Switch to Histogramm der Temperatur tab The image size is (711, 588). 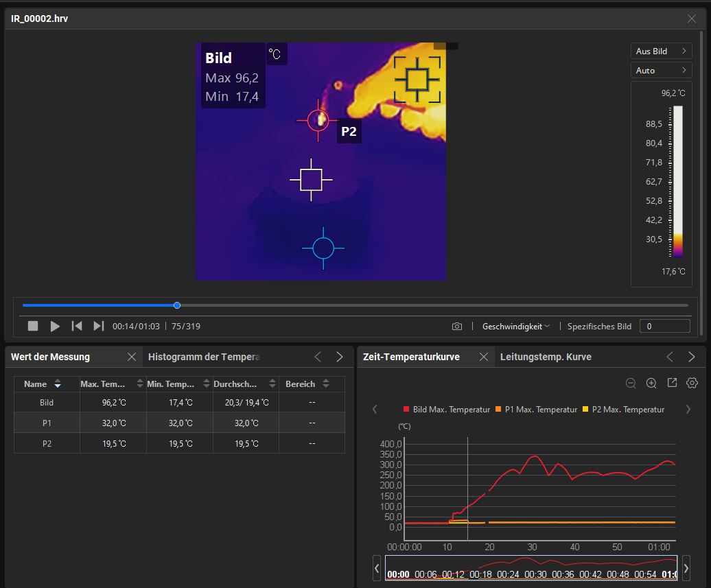point(204,357)
